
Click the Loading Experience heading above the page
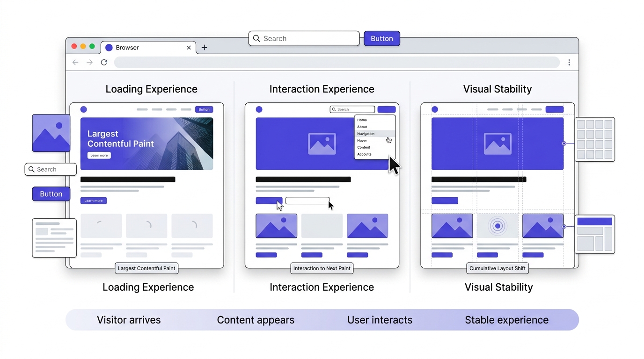[x=152, y=89]
